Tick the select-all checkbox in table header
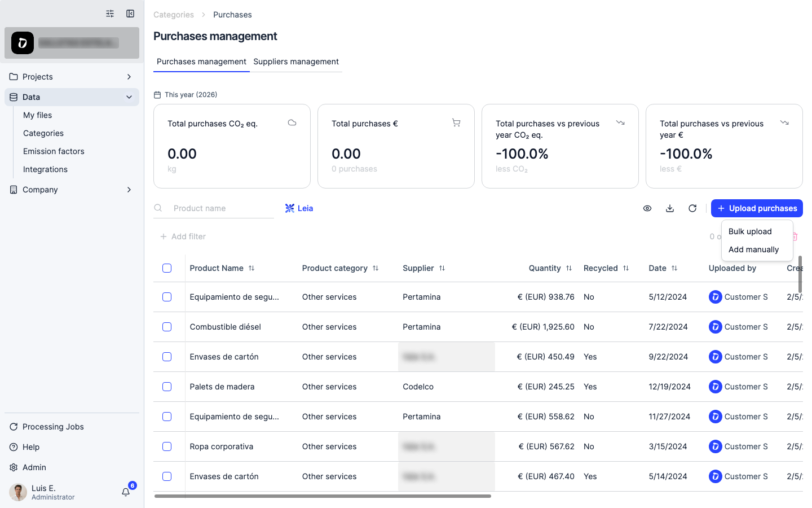The image size is (812, 508). click(167, 268)
